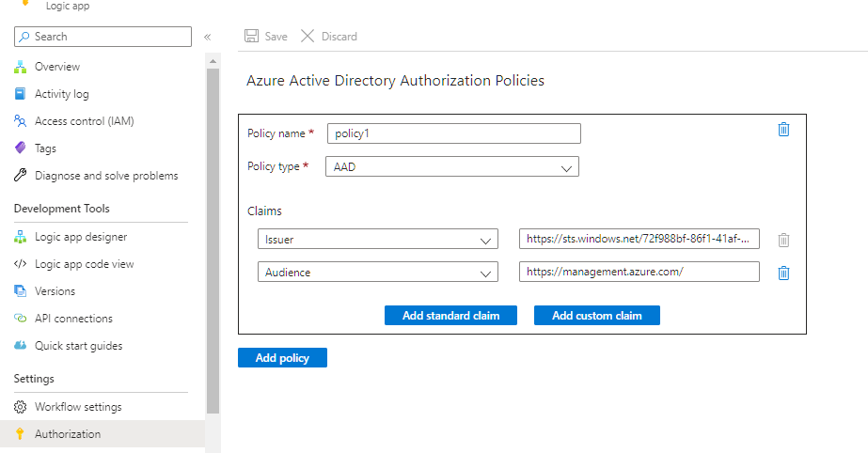Click the Logic app designer icon
The image size is (868, 453).
(x=20, y=237)
